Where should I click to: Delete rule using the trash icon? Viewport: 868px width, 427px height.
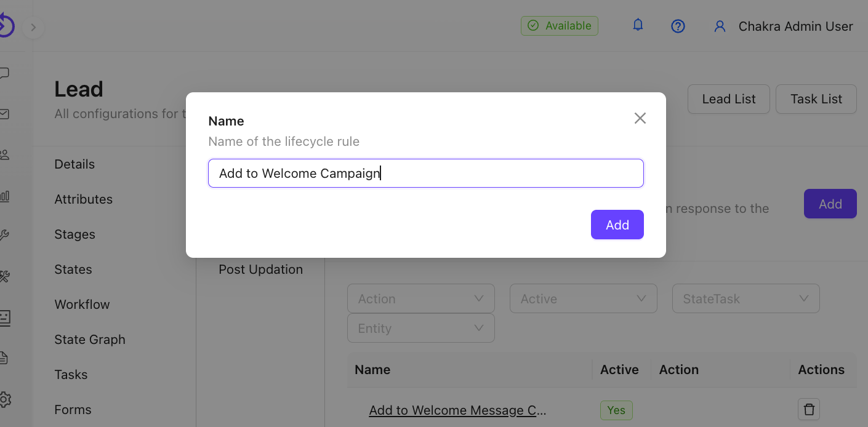(808, 409)
